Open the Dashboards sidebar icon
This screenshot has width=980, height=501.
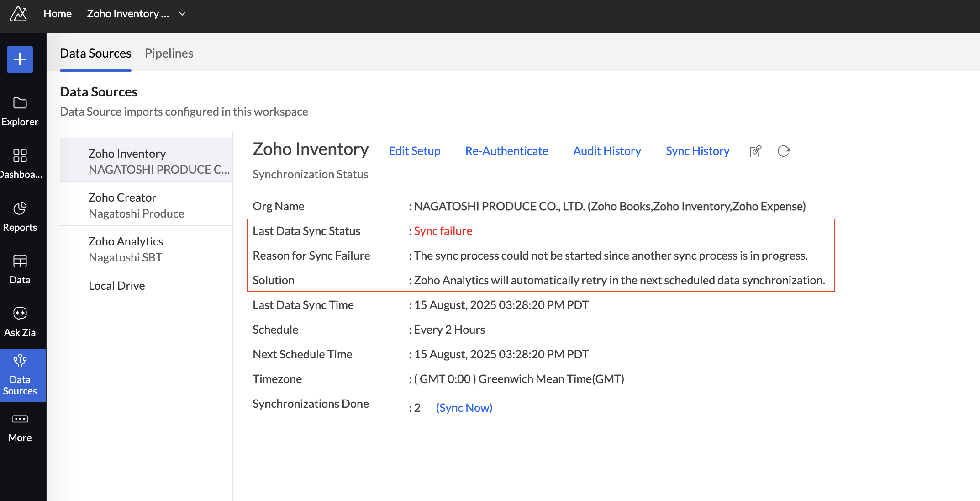point(20,156)
